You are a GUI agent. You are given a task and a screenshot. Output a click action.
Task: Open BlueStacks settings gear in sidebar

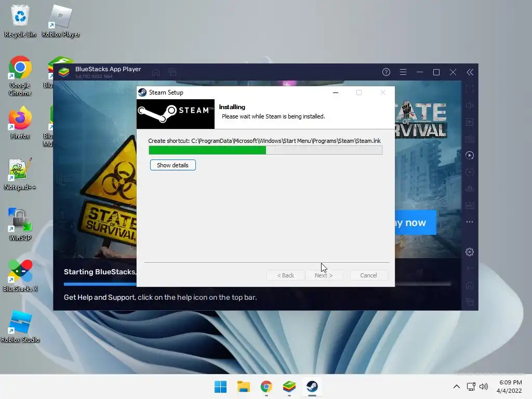pyautogui.click(x=470, y=252)
